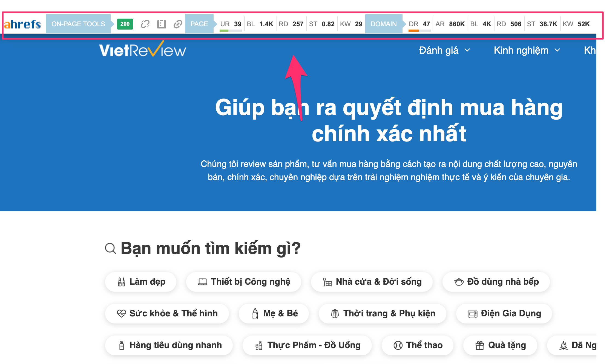Click the page ST 0.82 metric
Image resolution: width=615 pixels, height=364 pixels.
click(322, 24)
